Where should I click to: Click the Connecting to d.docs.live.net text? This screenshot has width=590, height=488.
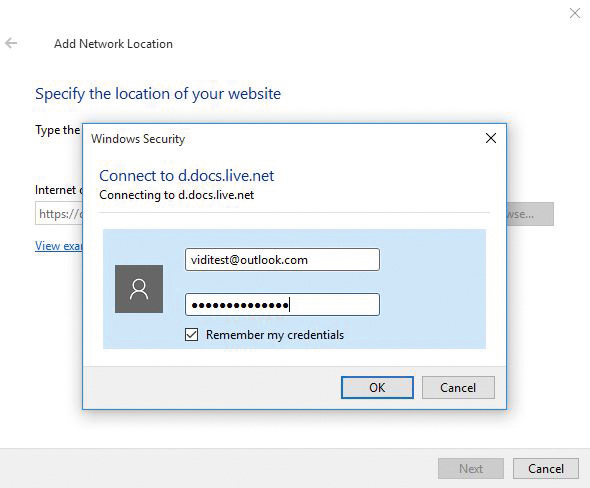(176, 195)
